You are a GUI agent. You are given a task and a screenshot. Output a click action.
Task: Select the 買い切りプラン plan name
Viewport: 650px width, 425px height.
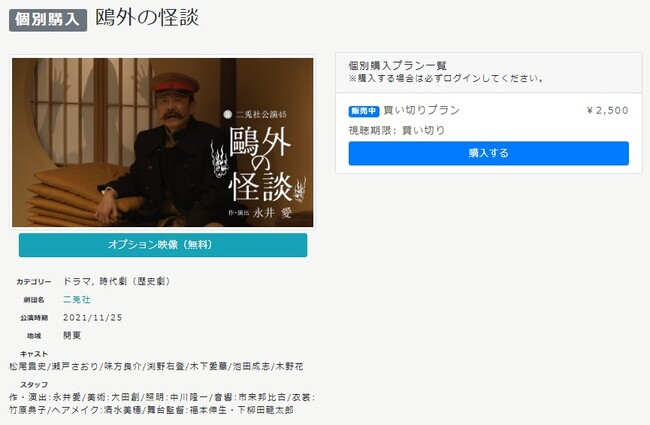tap(422, 110)
